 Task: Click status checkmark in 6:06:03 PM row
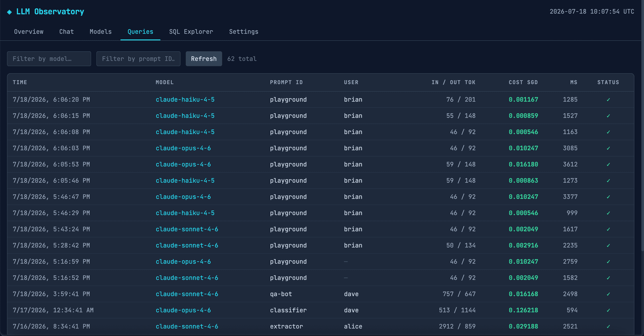point(608,148)
